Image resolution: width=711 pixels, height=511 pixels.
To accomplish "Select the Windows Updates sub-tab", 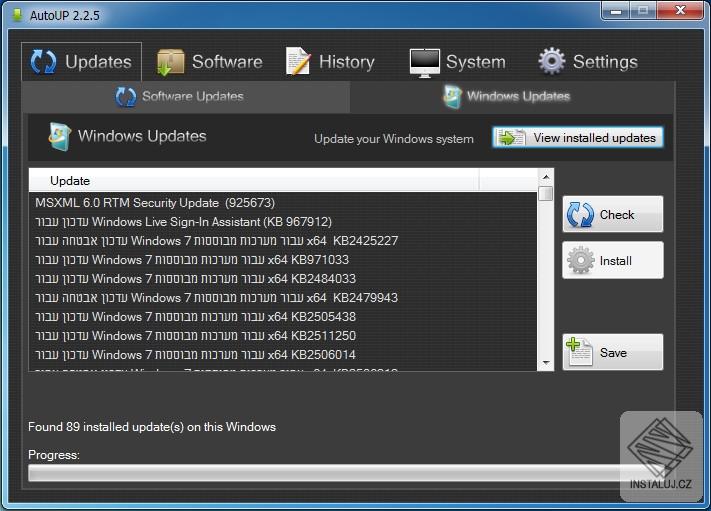I will pos(511,97).
